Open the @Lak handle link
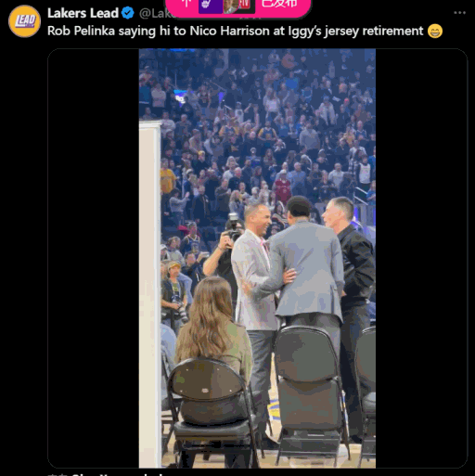This screenshot has width=475, height=476. coord(153,13)
